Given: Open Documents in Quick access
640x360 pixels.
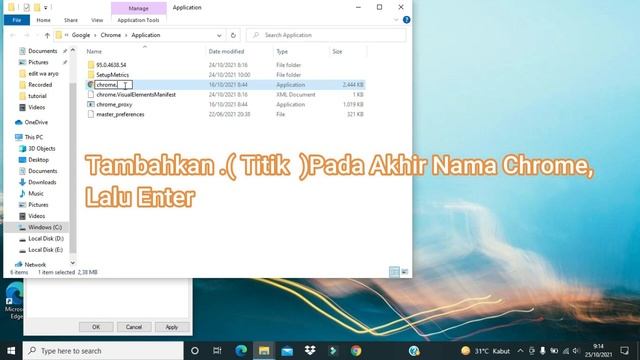Looking at the screenshot, I should coord(42,51).
